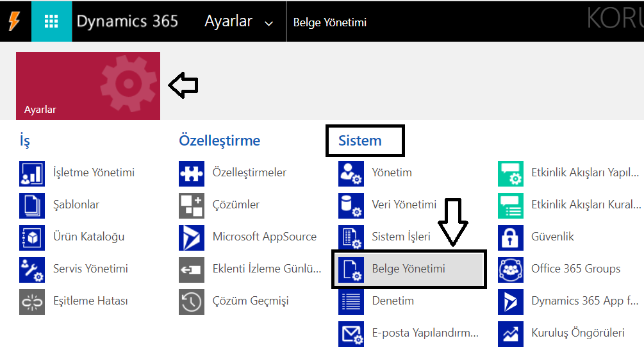Click the E-posta Yapılandırma envelope icon
This screenshot has width=644, height=352.
[351, 334]
